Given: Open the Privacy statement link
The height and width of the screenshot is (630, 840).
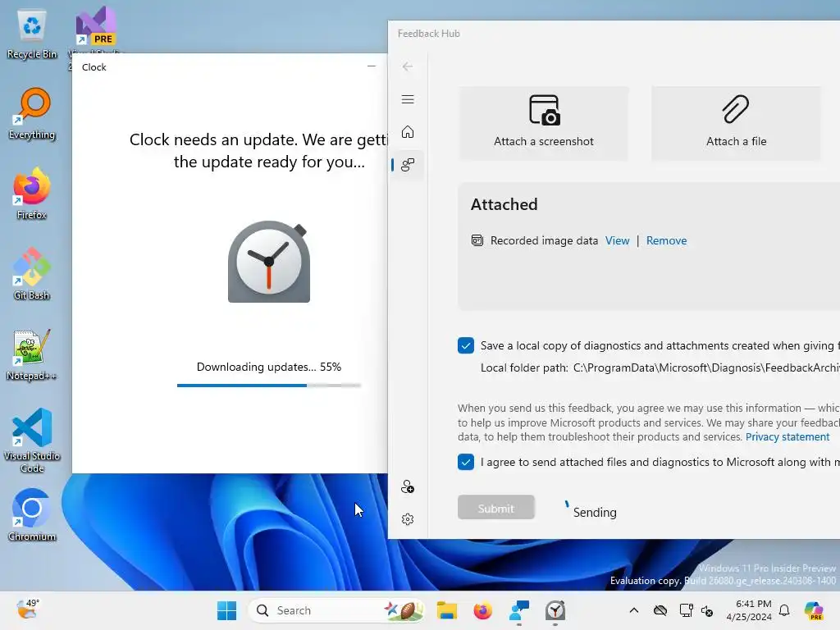Looking at the screenshot, I should (787, 436).
